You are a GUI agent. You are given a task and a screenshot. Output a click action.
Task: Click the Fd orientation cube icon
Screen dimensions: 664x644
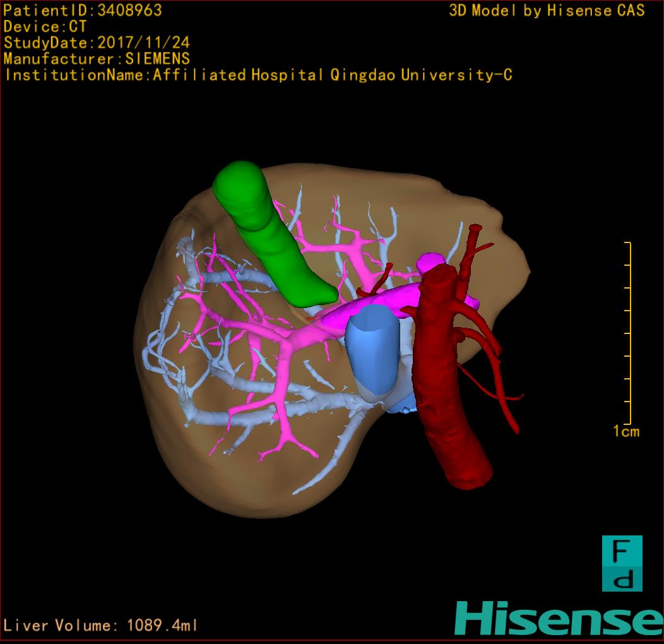pos(622,563)
